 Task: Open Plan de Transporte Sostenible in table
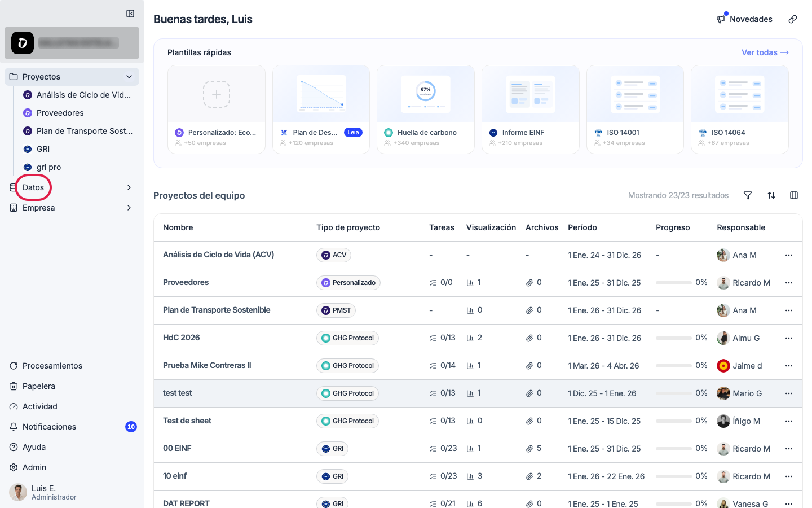(x=217, y=310)
